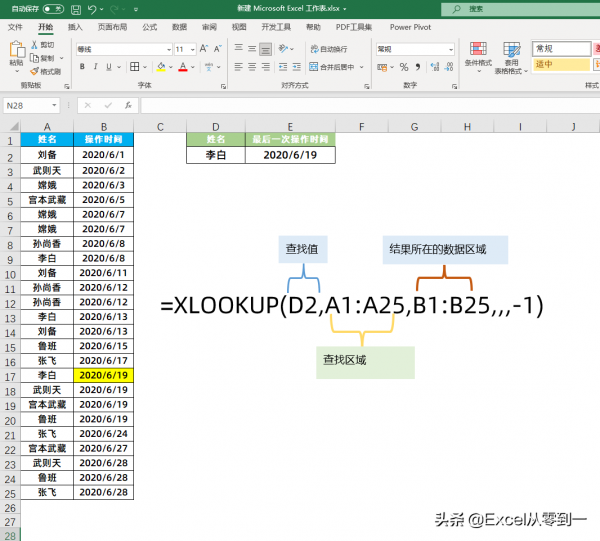The height and width of the screenshot is (541, 600).
Task: Click the Undo arrow icon
Action: [x=90, y=8]
